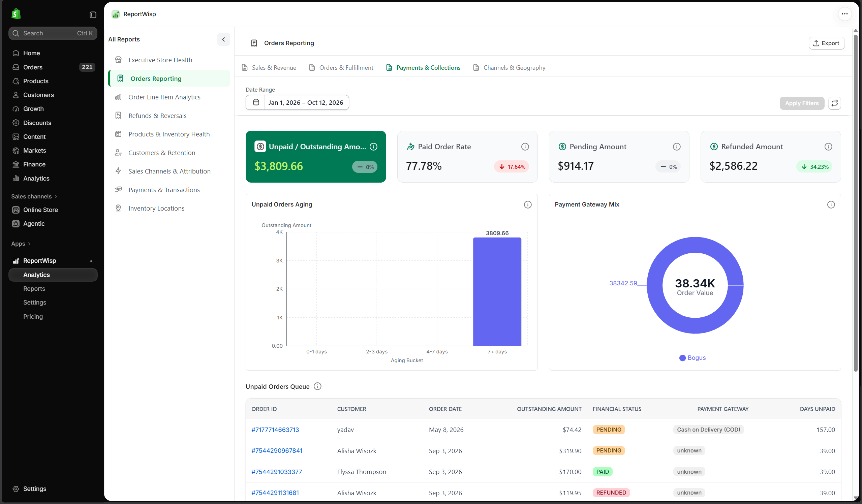This screenshot has height=504, width=862.
Task: Open Refunds & Reversals report
Action: [x=169, y=116]
